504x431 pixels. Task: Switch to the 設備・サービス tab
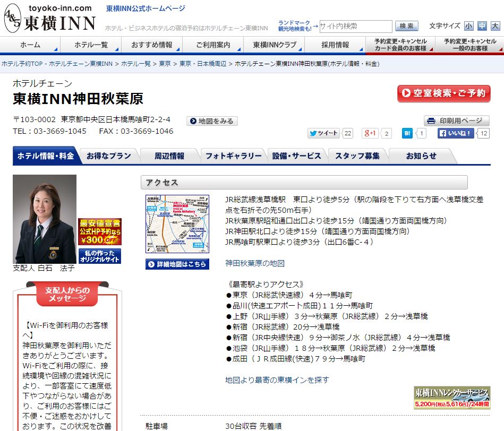pos(297,156)
